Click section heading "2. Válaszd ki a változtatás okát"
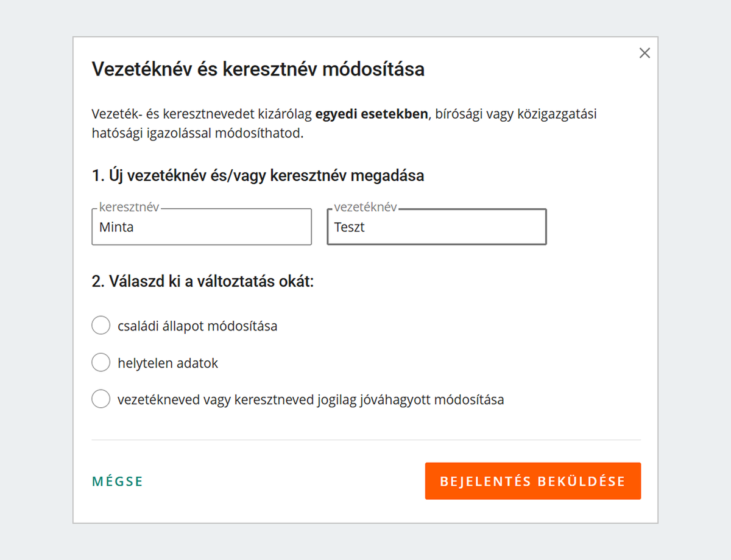This screenshot has height=560, width=731. click(x=202, y=282)
